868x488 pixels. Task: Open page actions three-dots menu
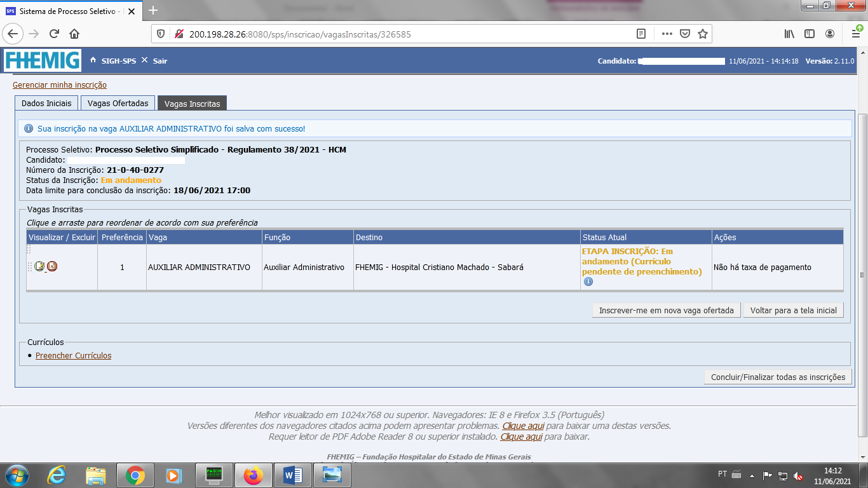click(x=667, y=34)
